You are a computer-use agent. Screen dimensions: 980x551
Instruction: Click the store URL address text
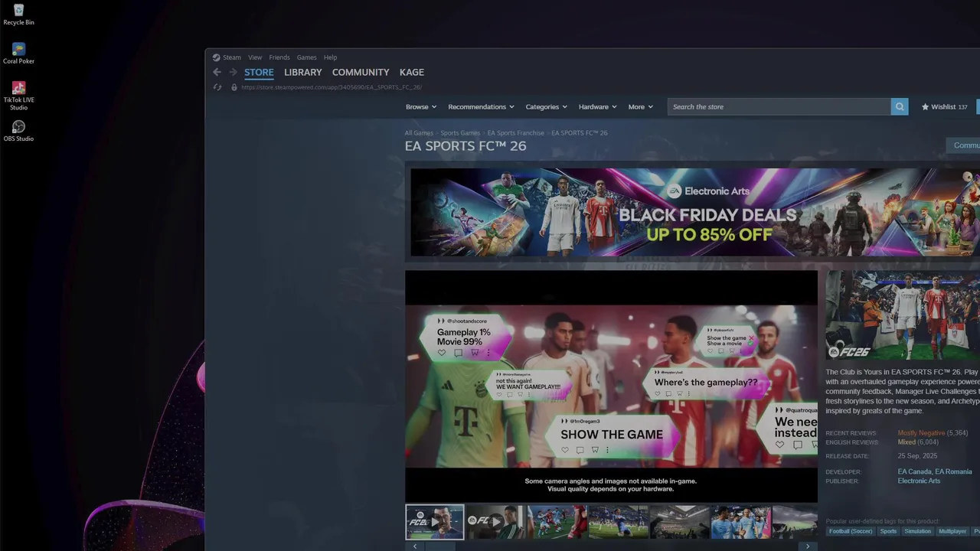(332, 87)
